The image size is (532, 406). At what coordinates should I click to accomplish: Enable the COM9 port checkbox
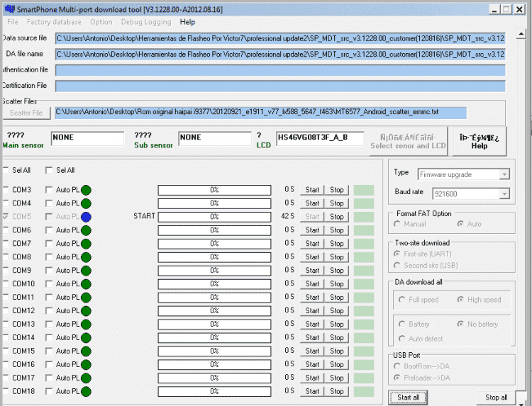coord(6,271)
